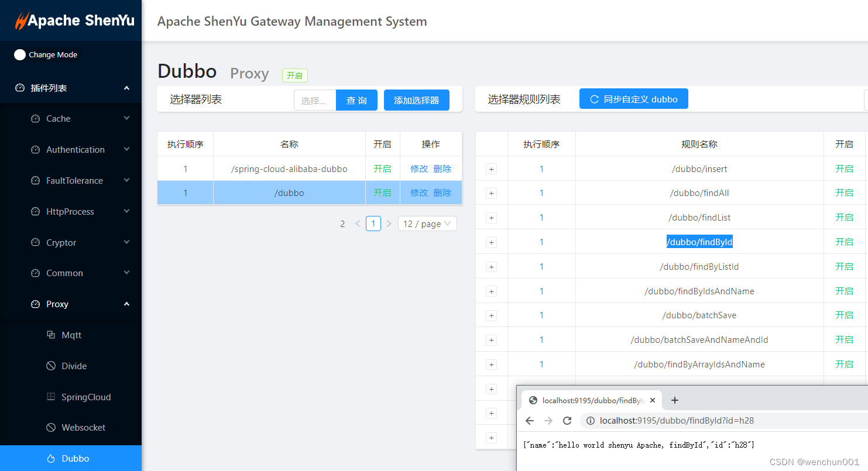Select the /spring-cloud-alibaba-dubbo selector name
This screenshot has width=868, height=471.
pos(289,169)
